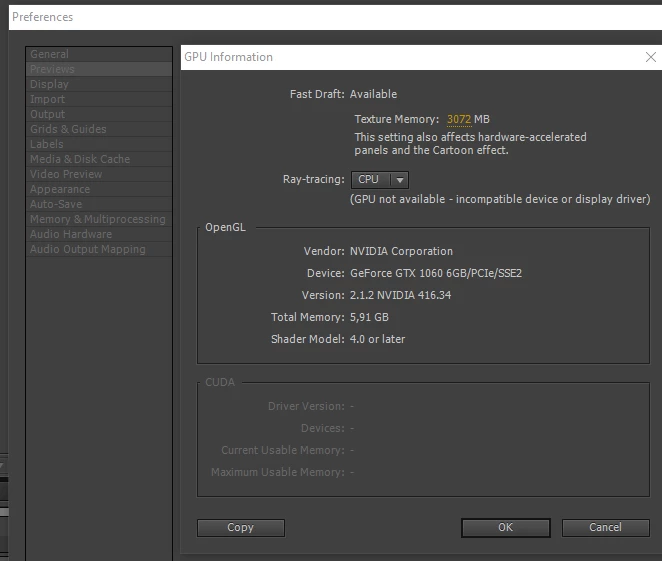
Task: Open Appearance preferences category
Action: point(99,189)
